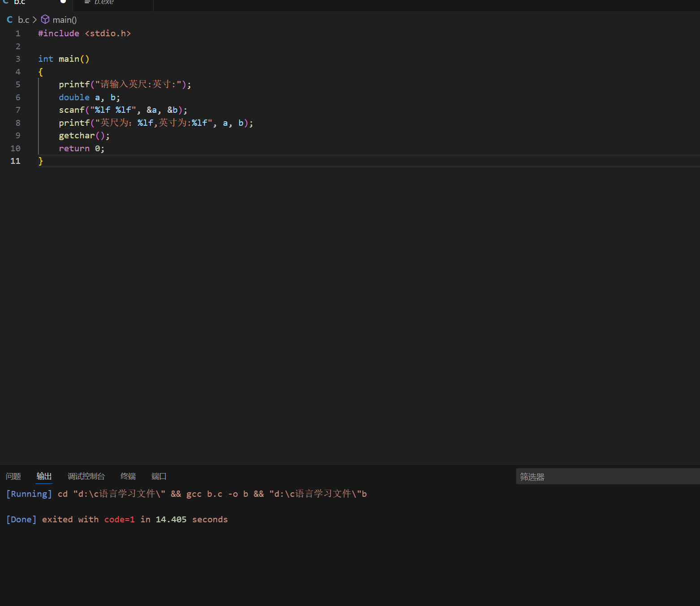
Task: Click the [Running] label in output
Action: click(x=29, y=494)
